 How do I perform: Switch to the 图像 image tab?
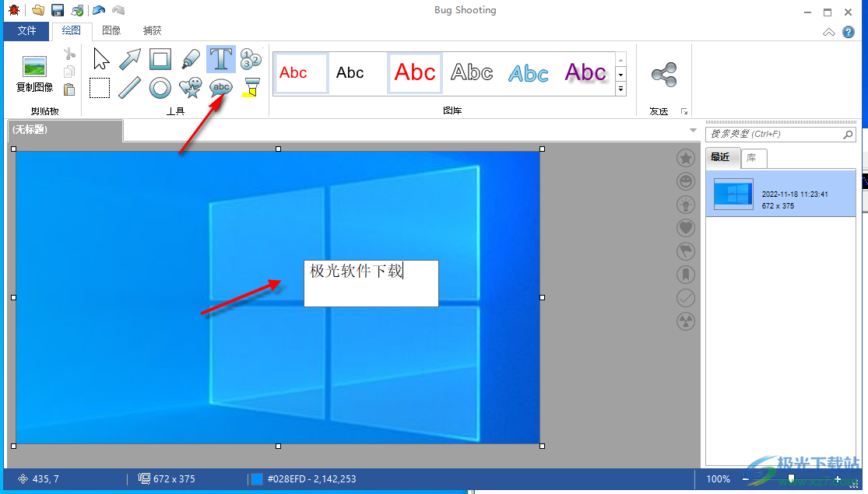[111, 31]
